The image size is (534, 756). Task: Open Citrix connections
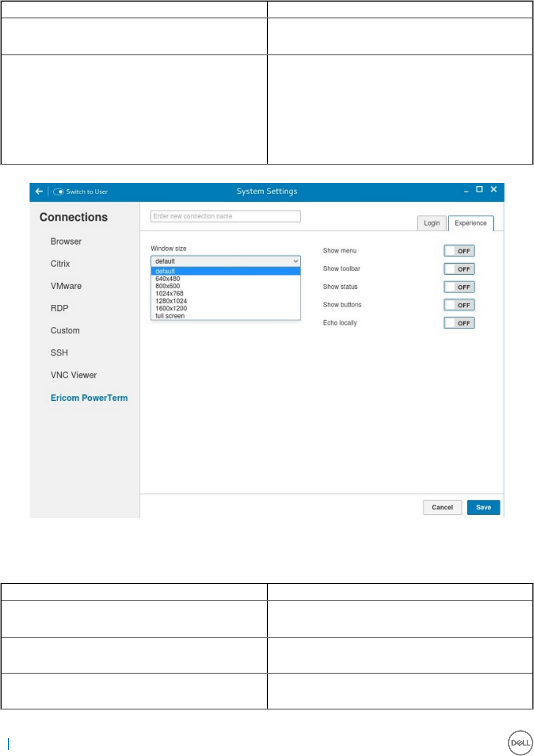60,264
